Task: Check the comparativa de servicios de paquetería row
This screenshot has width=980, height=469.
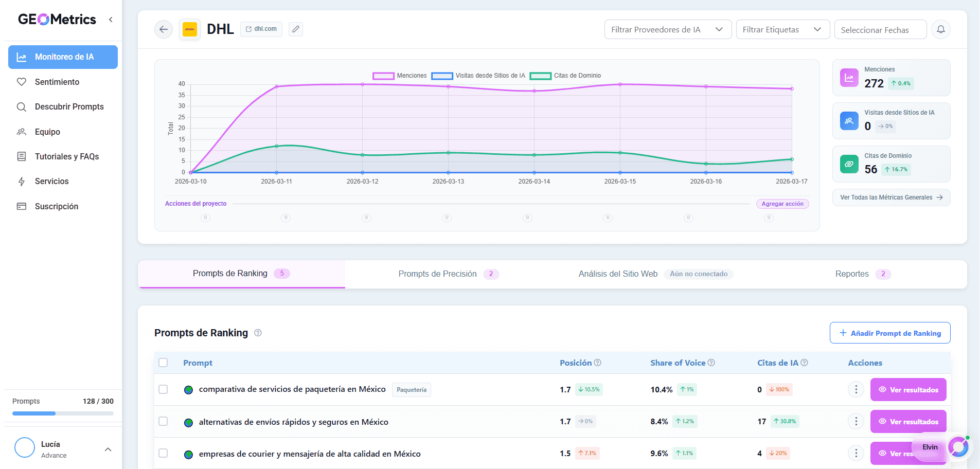Action: point(163,389)
